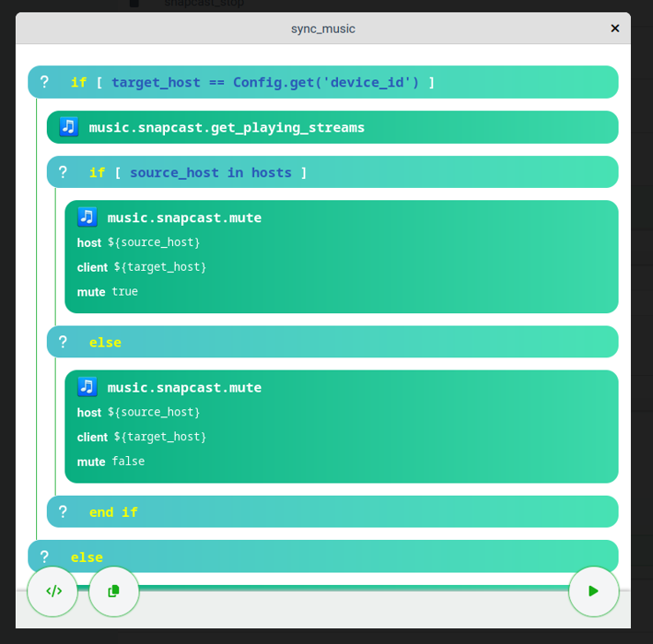Screen dimensions: 653x644
Task: Click question mark icon of source_host condition
Action: pyautogui.click(x=63, y=172)
